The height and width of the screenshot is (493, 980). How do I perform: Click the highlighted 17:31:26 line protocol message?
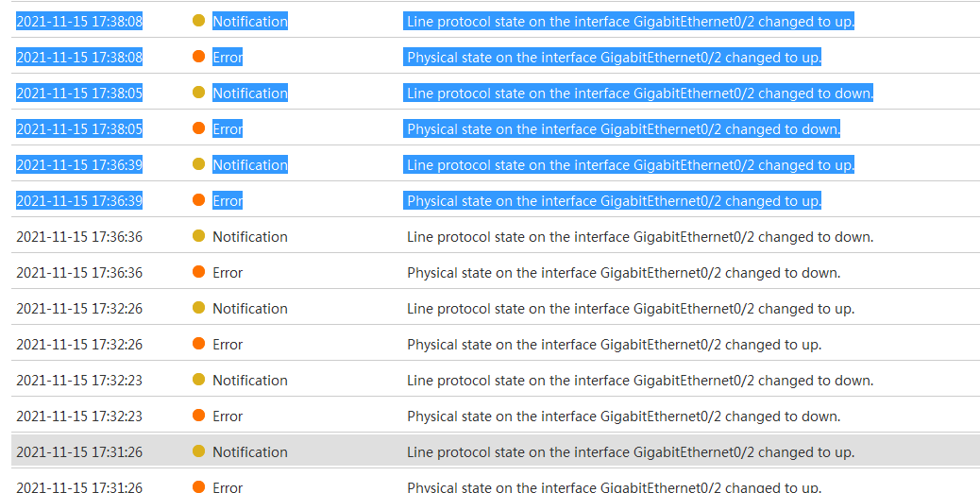pos(630,451)
